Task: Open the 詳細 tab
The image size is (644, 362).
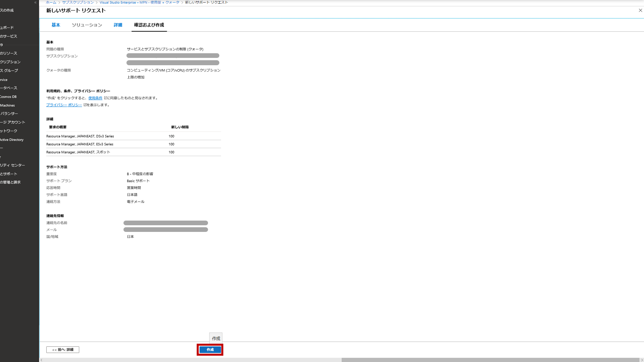Action: [x=118, y=25]
